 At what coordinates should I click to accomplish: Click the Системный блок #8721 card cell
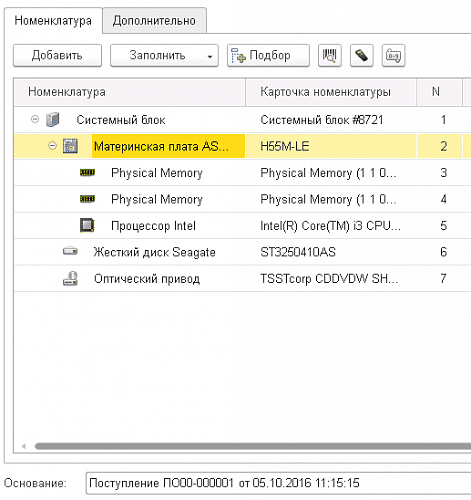pyautogui.click(x=331, y=120)
